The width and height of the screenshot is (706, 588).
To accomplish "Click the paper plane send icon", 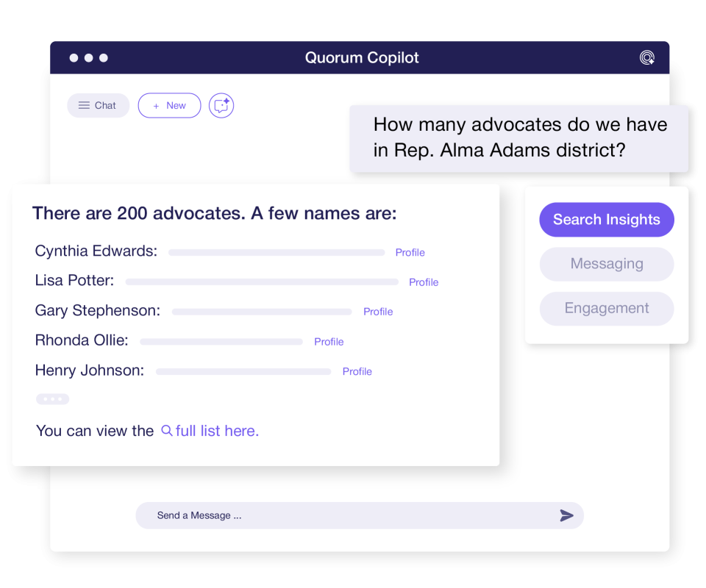I will 567,515.
